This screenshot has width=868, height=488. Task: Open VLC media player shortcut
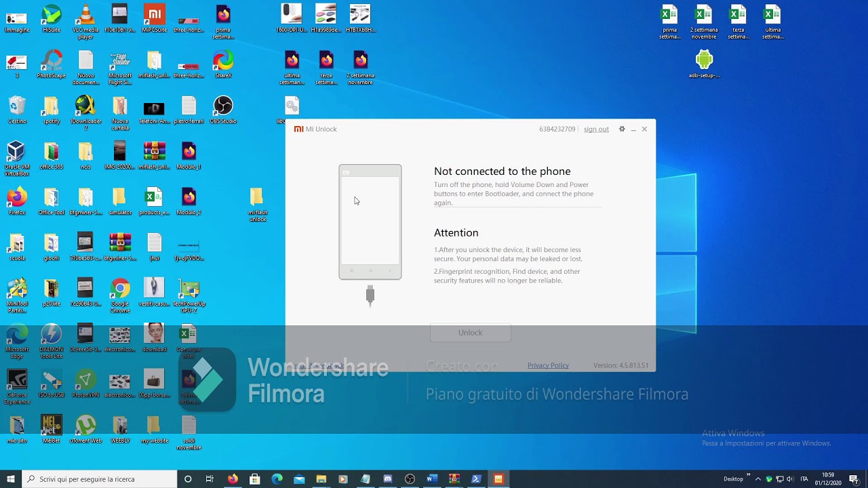pos(85,22)
